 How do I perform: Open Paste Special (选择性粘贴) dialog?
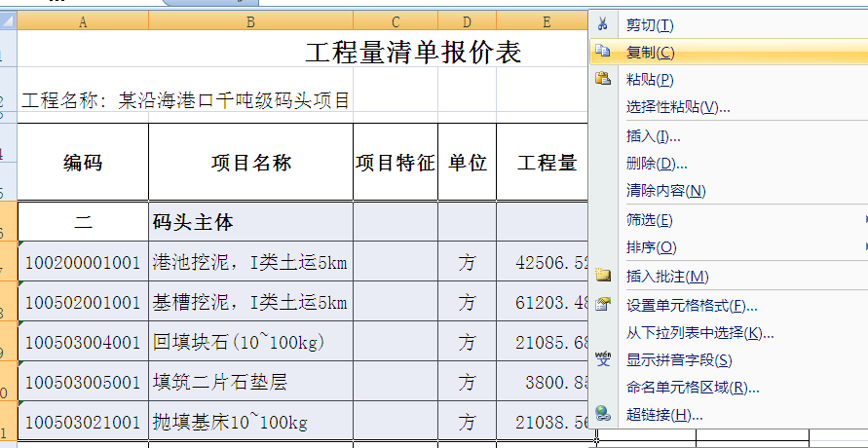coord(677,106)
